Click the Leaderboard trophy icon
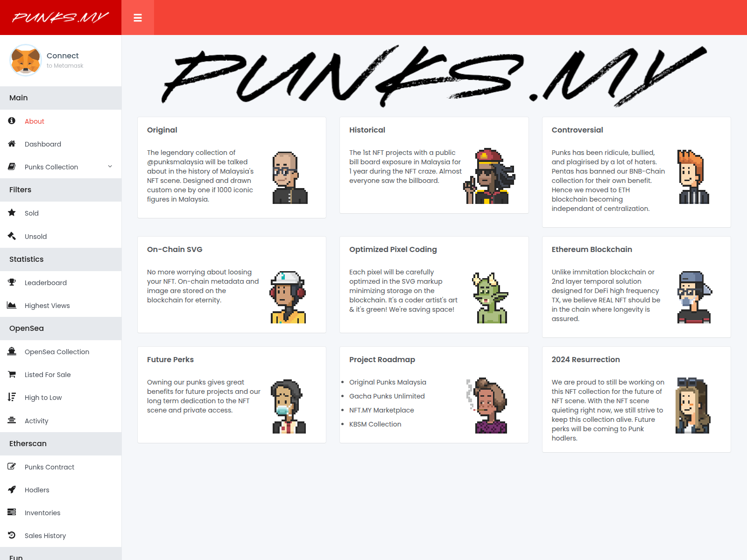This screenshot has height=560, width=747. click(12, 282)
